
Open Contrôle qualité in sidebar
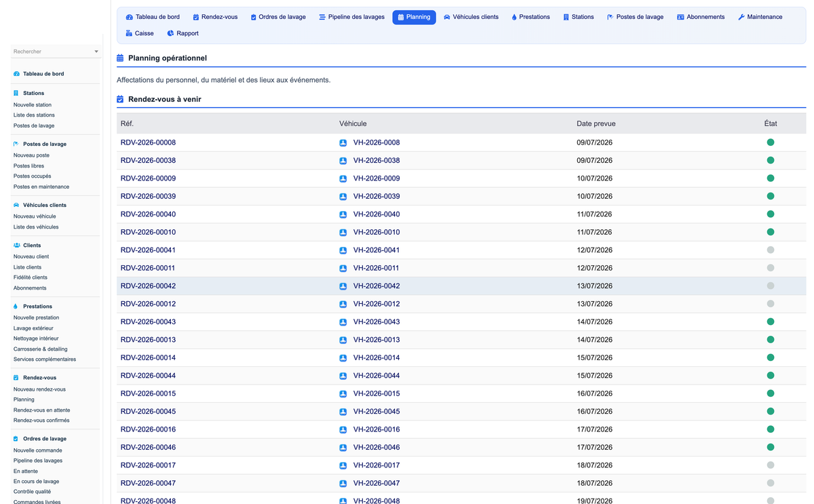32,492
